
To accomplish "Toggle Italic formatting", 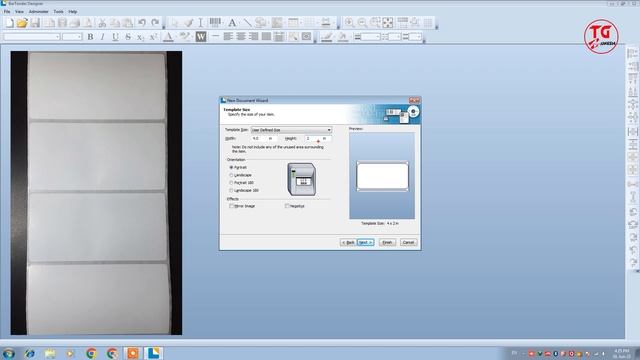I will [x=102, y=37].
